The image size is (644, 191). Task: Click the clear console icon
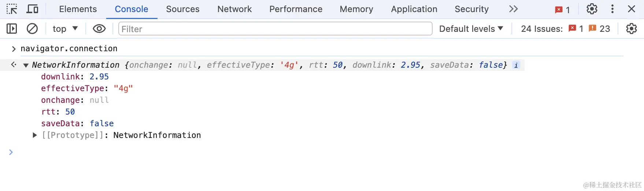(x=32, y=29)
